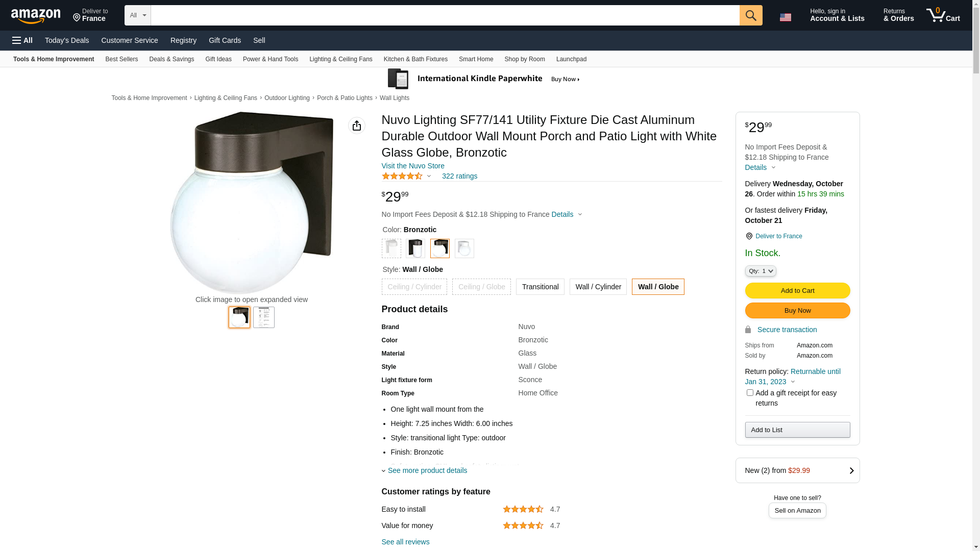This screenshot has height=551, width=980.
Task: Click the share icon on product image
Action: tap(356, 126)
